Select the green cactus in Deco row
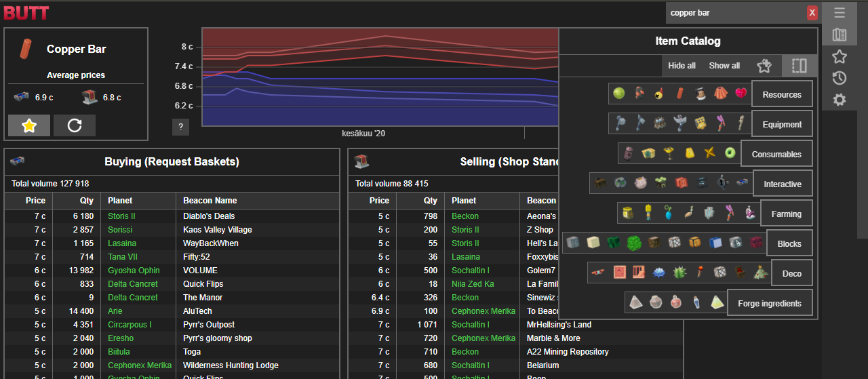 pos(679,272)
